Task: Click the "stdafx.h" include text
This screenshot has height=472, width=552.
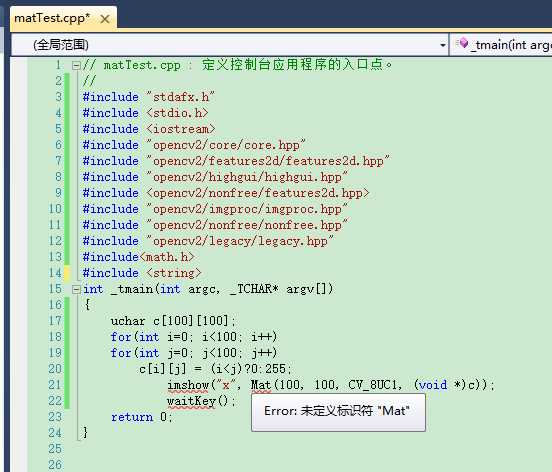Action: tap(180, 97)
